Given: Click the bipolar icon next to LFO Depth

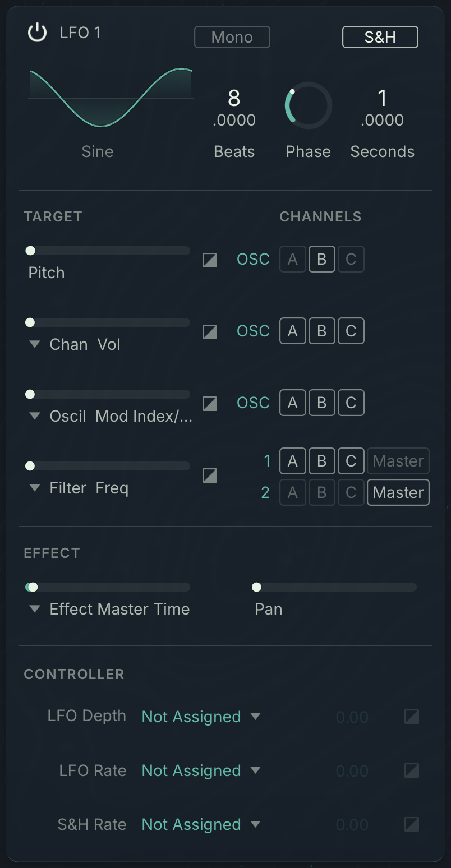Looking at the screenshot, I should 411,716.
